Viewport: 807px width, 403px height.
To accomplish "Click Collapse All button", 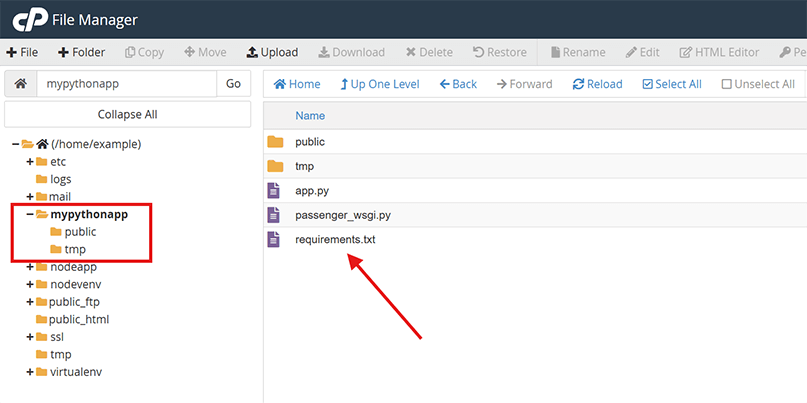I will 128,114.
